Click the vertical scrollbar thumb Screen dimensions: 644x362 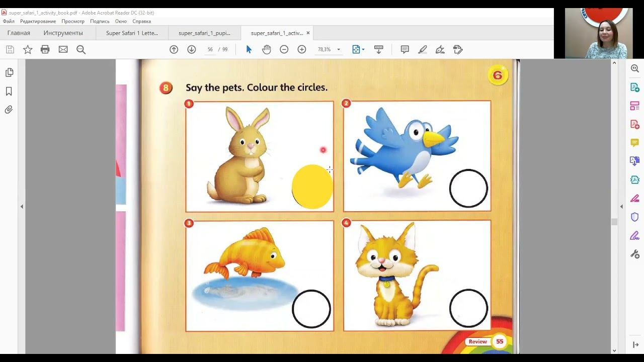614,222
